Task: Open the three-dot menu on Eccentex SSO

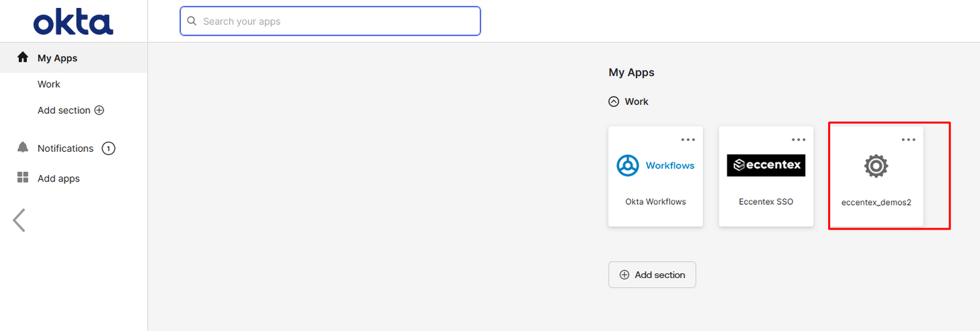Action: coord(799,140)
